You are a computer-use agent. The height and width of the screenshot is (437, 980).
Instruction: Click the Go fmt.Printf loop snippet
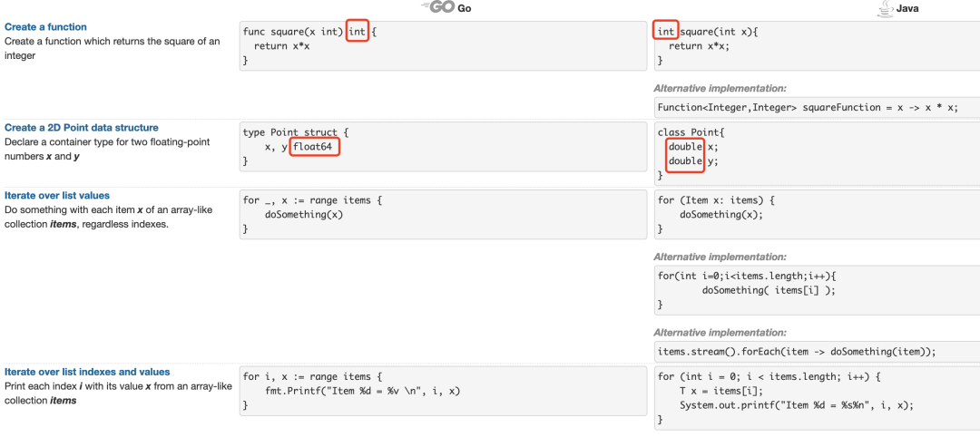(x=443, y=391)
